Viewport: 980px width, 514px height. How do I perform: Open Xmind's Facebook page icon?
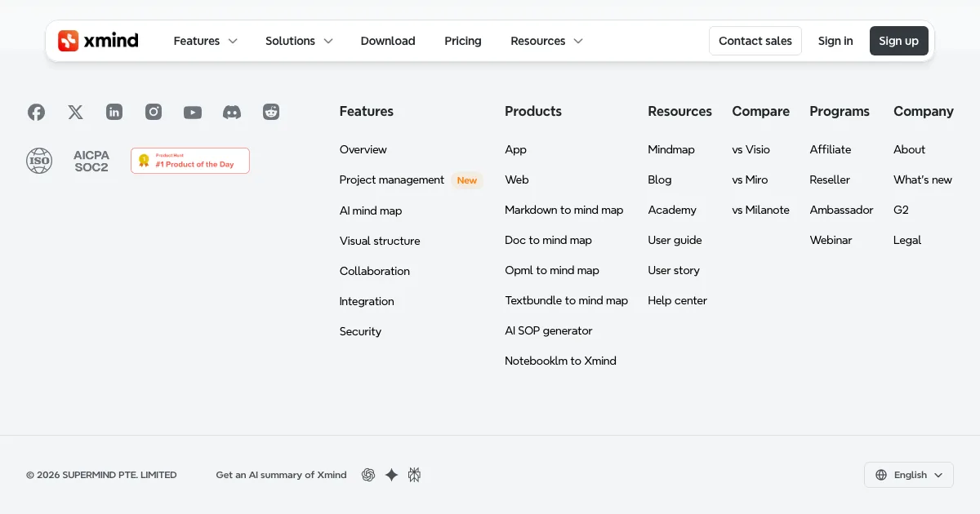[36, 112]
